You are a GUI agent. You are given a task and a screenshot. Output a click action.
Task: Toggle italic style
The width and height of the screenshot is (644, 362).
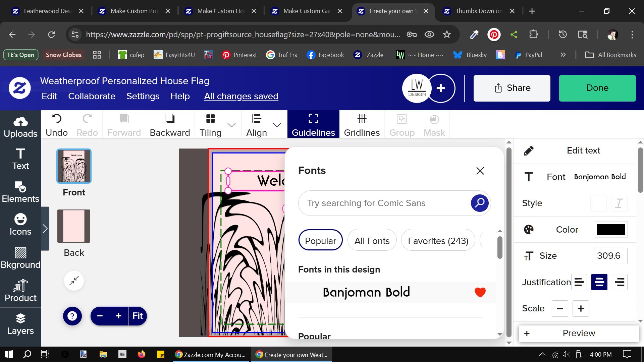pyautogui.click(x=619, y=203)
